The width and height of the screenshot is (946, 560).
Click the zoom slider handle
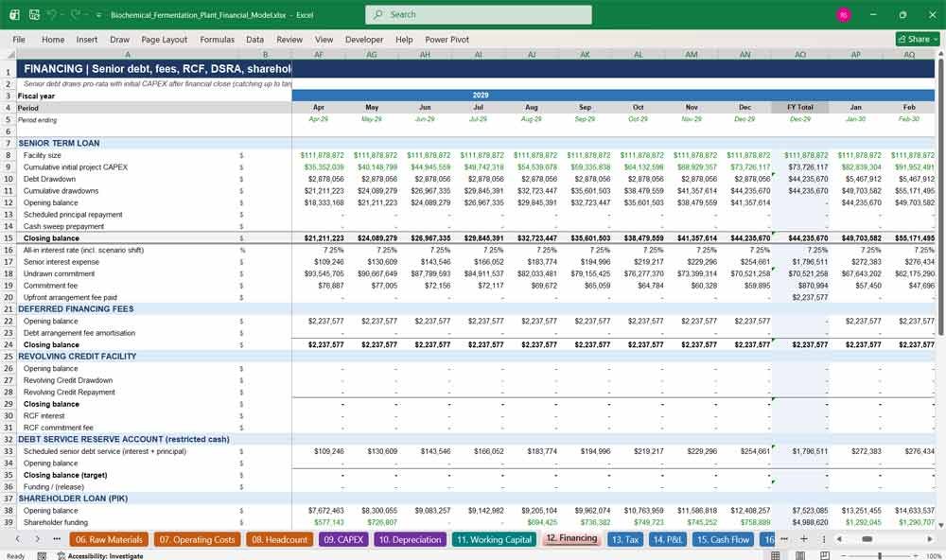880,556
